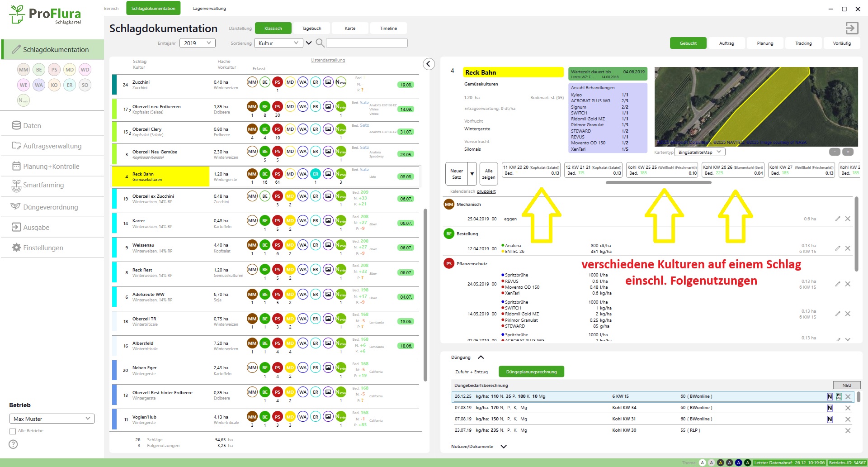Image resolution: width=868 pixels, height=467 pixels.
Task: Switch the view mode to Tagebuch
Action: click(x=311, y=29)
